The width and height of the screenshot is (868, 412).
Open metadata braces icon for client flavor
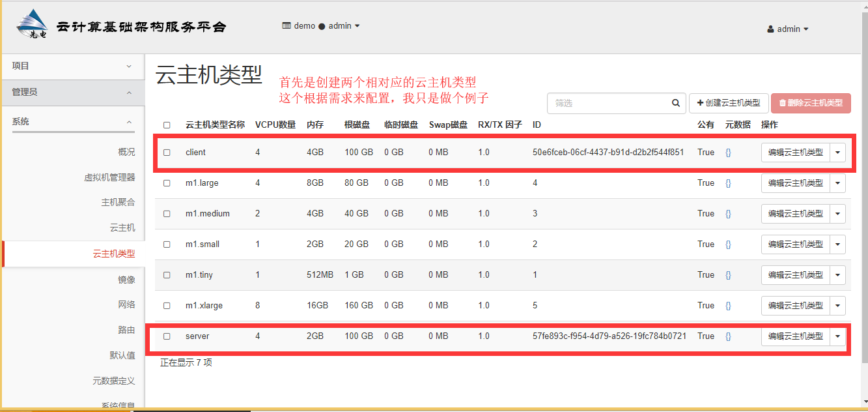coord(728,153)
